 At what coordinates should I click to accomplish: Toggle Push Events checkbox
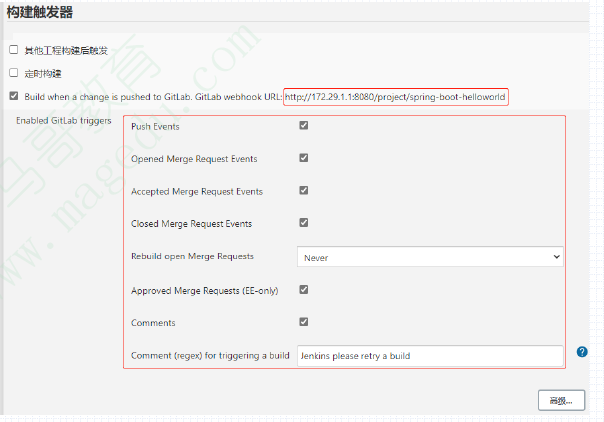(304, 126)
